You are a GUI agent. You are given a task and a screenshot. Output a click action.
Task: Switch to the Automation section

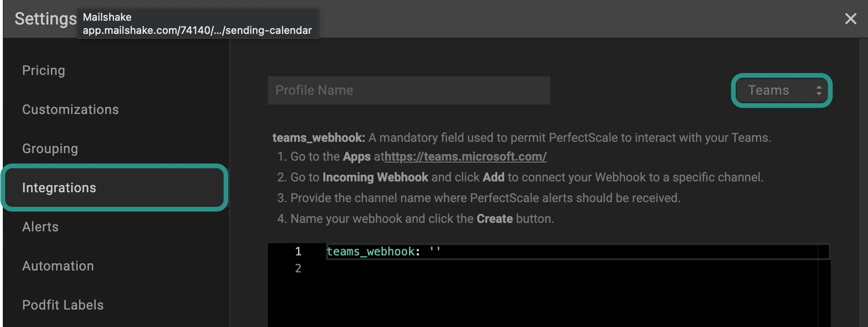(x=58, y=266)
